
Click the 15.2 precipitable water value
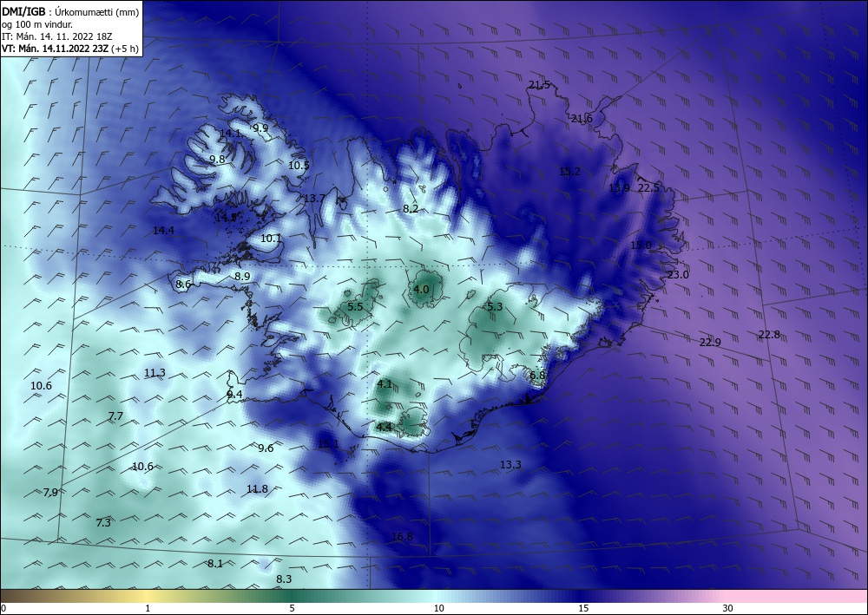coord(569,172)
